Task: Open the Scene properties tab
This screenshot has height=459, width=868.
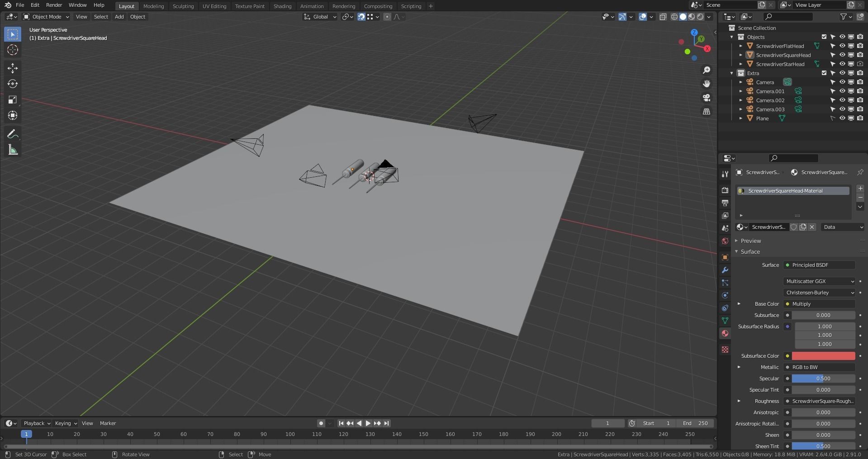Action: (725, 228)
